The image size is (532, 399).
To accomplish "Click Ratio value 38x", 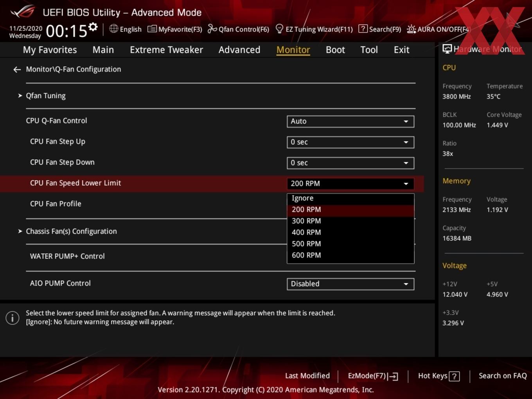I will tap(448, 154).
